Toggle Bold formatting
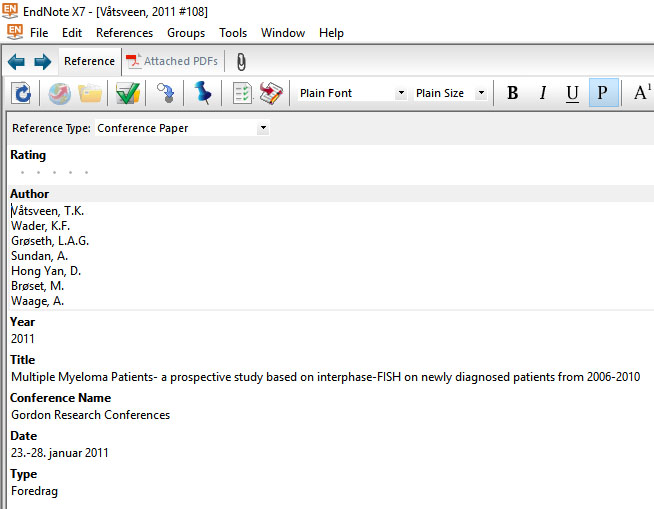654x509 pixels. [x=512, y=93]
